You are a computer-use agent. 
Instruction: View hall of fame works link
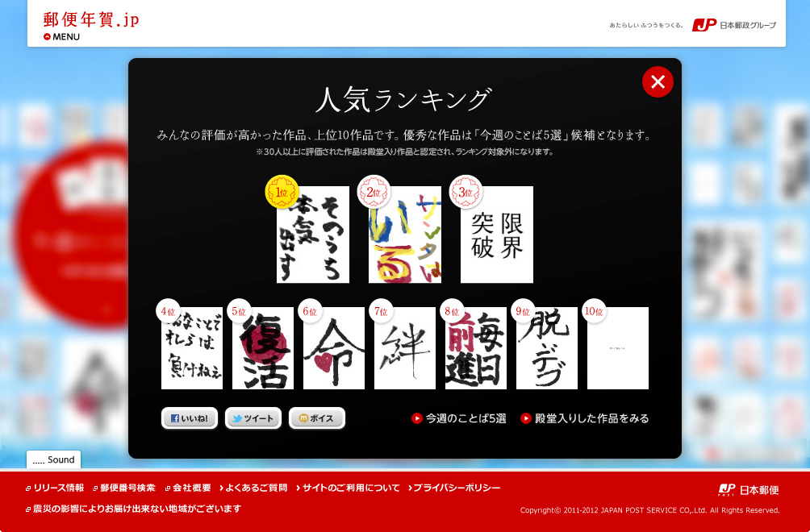tap(585, 418)
